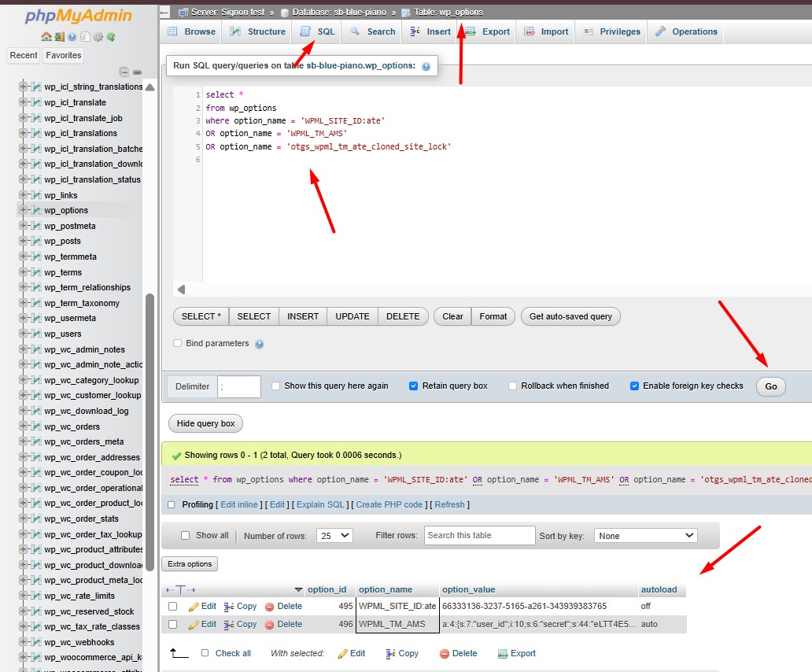Enable Show this query here again

[276, 386]
